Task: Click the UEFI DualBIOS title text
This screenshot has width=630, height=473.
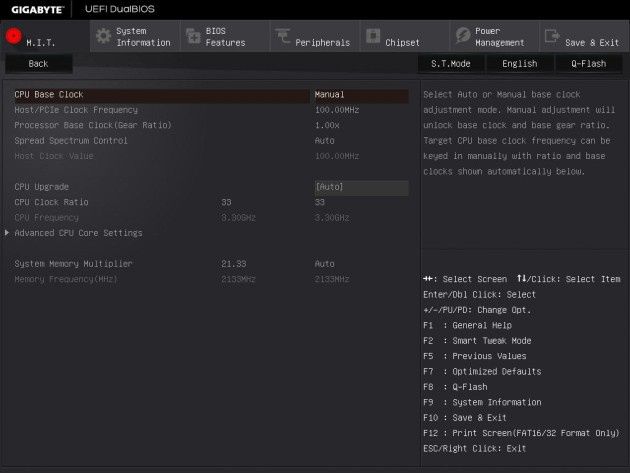Action: tap(120, 9)
